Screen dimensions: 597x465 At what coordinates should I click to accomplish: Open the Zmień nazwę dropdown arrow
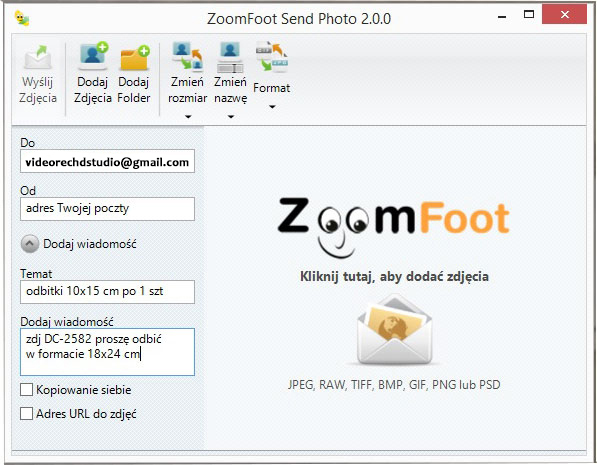click(231, 117)
